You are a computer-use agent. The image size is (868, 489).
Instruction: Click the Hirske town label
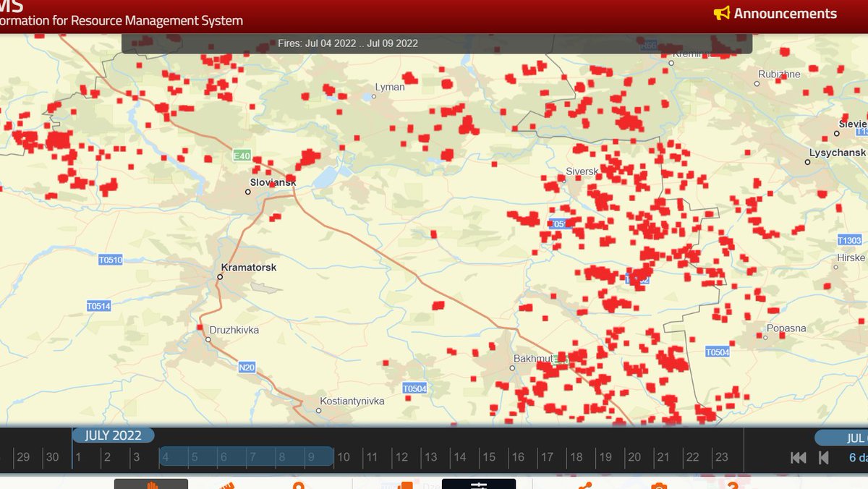(x=851, y=258)
